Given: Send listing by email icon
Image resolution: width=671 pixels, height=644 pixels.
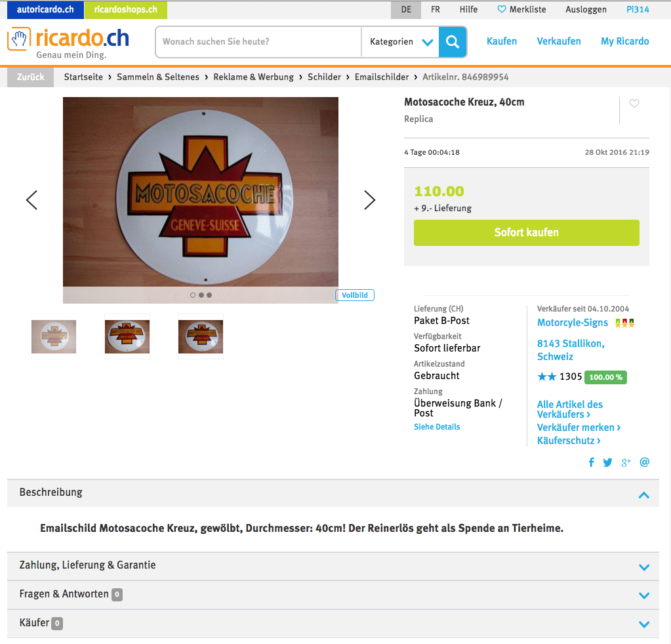Looking at the screenshot, I should [x=645, y=462].
